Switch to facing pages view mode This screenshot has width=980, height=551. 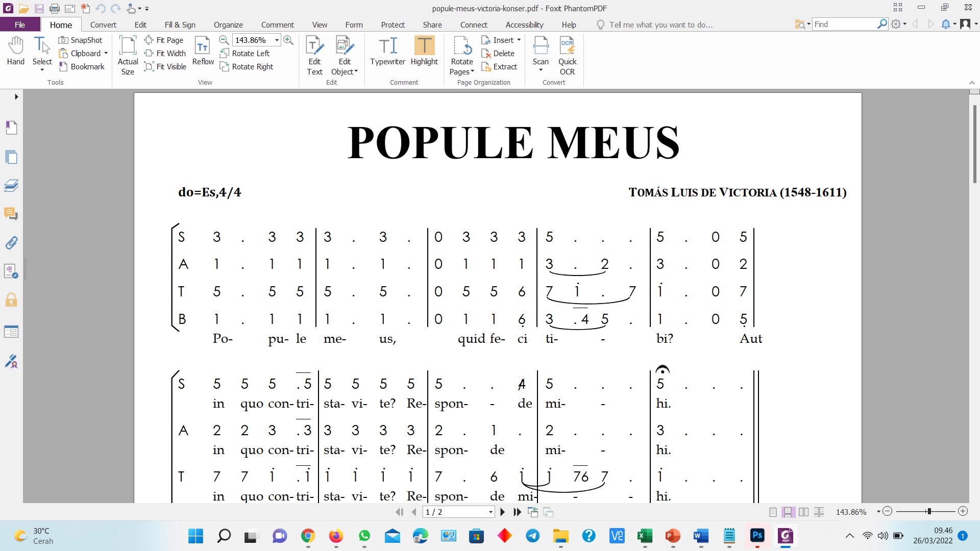[x=803, y=512]
